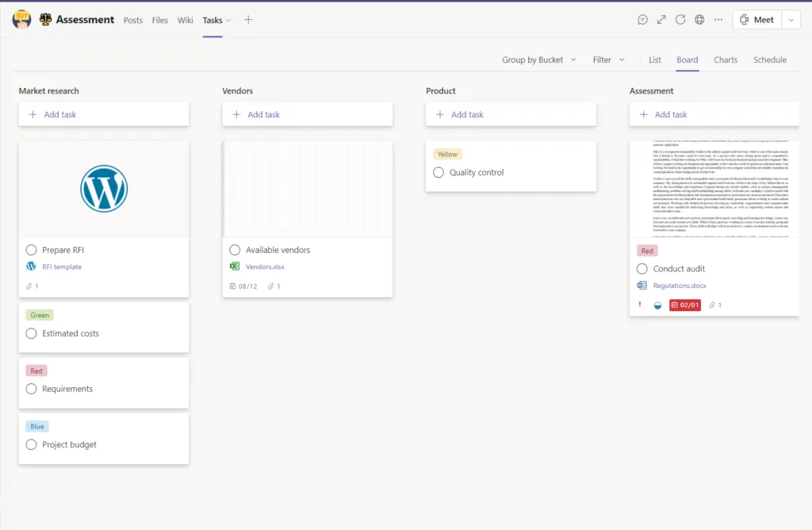Click the Word icon beside Regulations.docx
This screenshot has width=812, height=530.
click(x=642, y=286)
